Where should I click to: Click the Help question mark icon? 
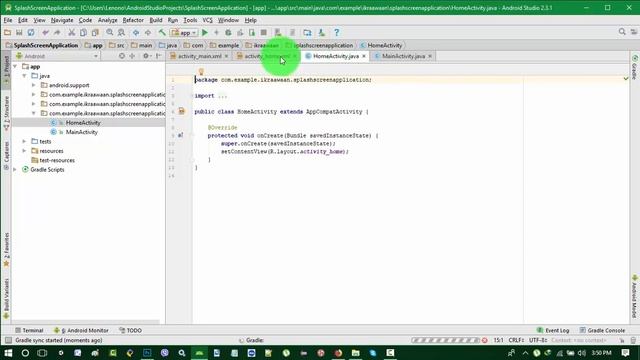coord(336,32)
